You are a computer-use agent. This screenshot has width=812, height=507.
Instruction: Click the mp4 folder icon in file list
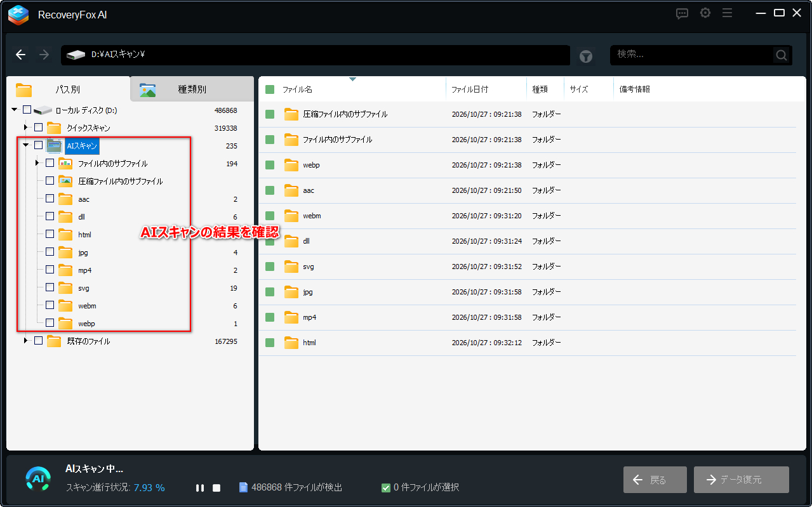[291, 317]
